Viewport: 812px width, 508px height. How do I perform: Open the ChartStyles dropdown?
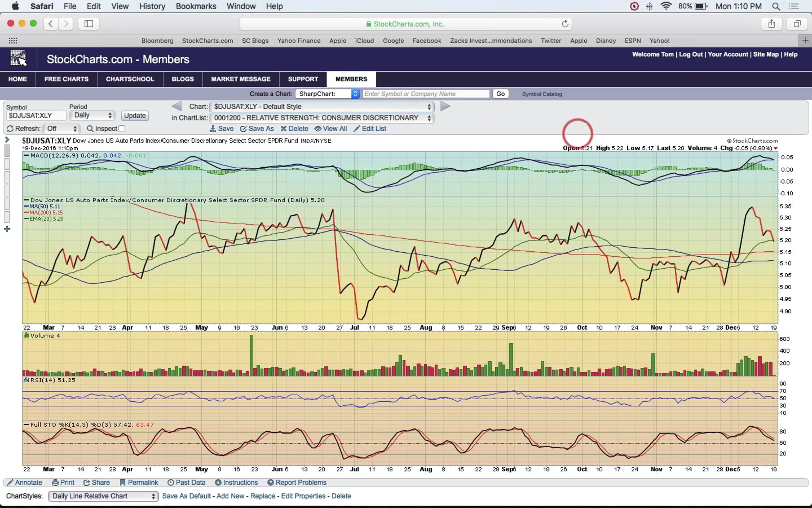pyautogui.click(x=103, y=496)
